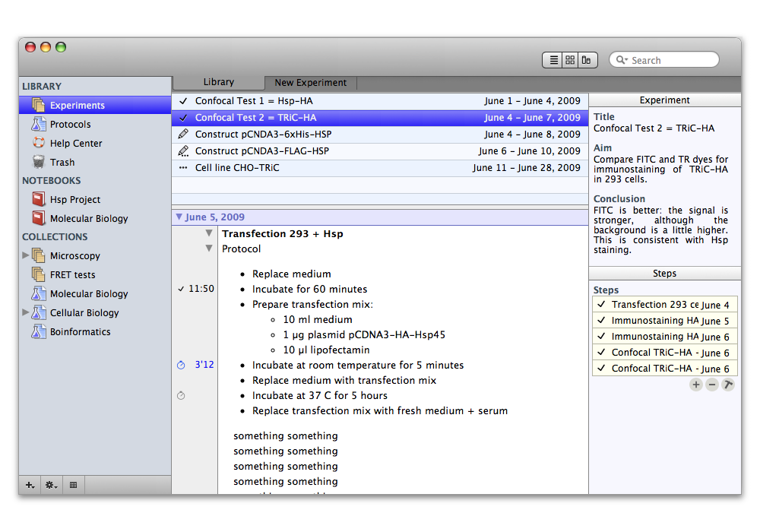
Task: Click the red Molecular Biology notebook icon
Action: coord(39,218)
